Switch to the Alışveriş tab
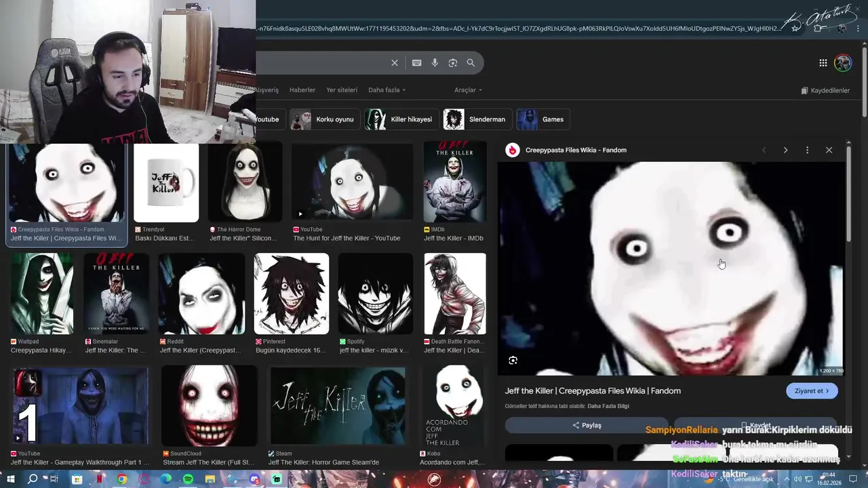The height and width of the screenshot is (488, 868). pyautogui.click(x=267, y=90)
